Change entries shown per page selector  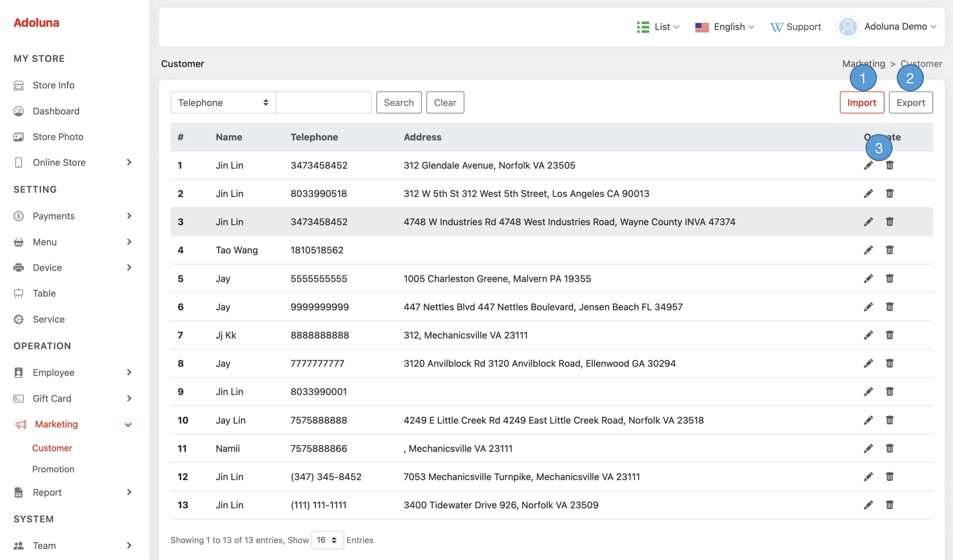tap(327, 540)
